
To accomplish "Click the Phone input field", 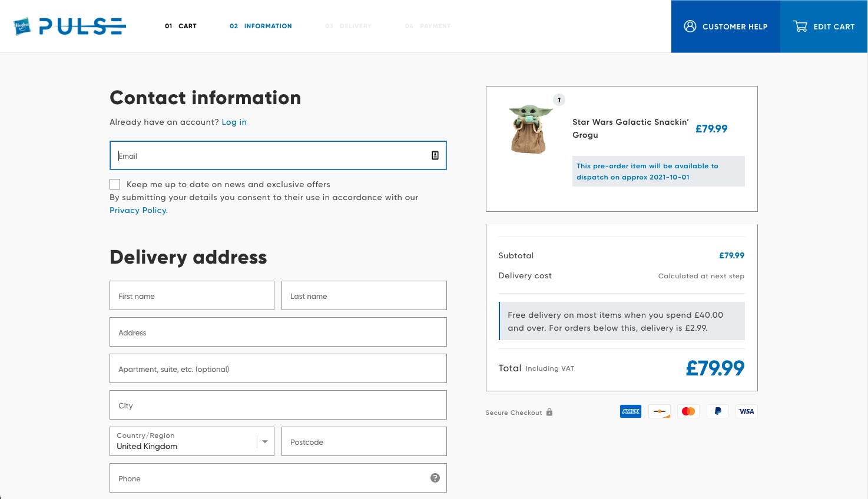I will [x=278, y=478].
